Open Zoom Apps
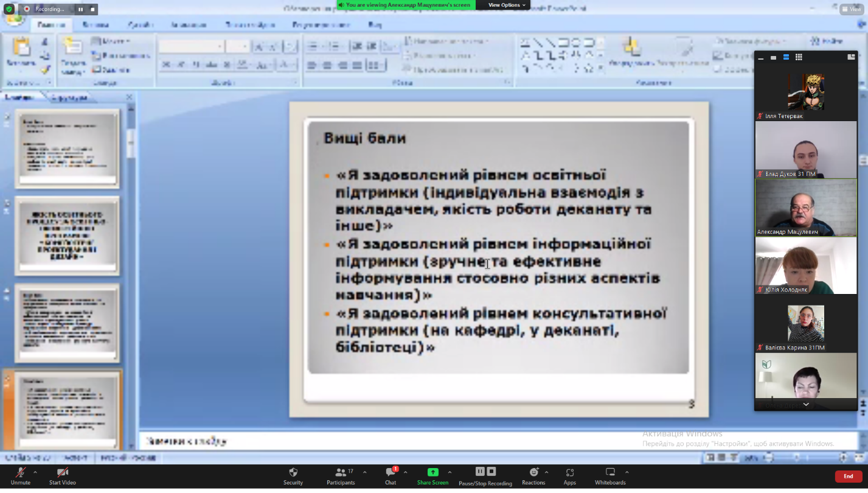The width and height of the screenshot is (868, 493). [x=570, y=476]
